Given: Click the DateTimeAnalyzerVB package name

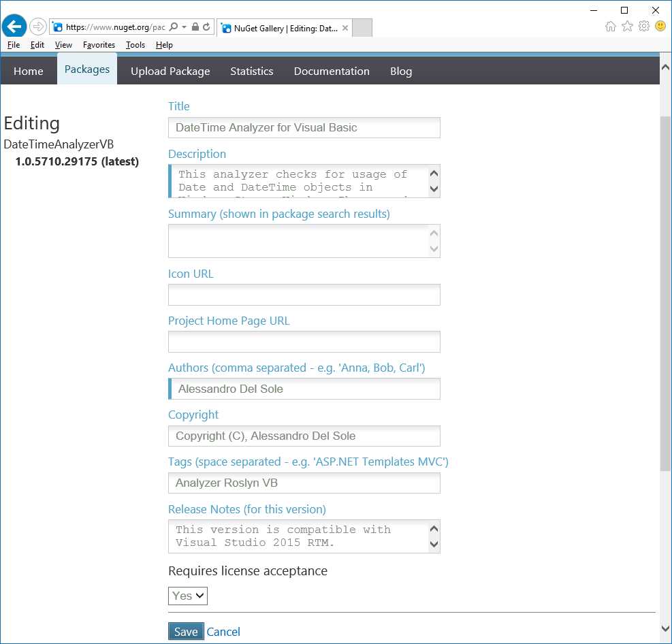Looking at the screenshot, I should (x=59, y=144).
